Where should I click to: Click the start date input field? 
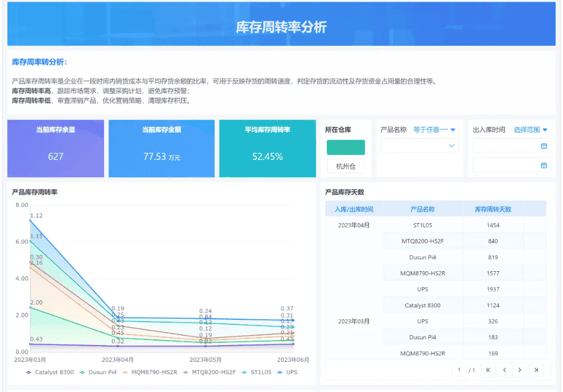[512, 146]
